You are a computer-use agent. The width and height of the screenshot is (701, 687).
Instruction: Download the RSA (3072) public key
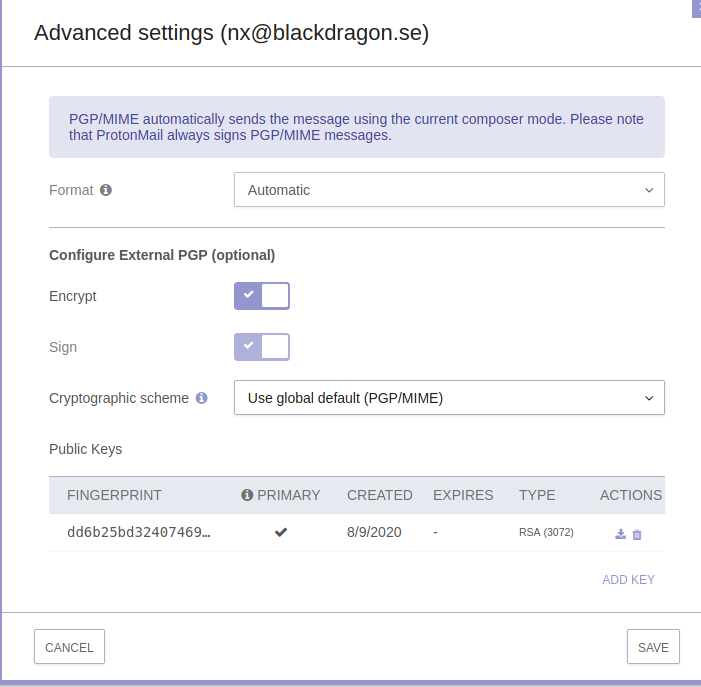tap(621, 534)
